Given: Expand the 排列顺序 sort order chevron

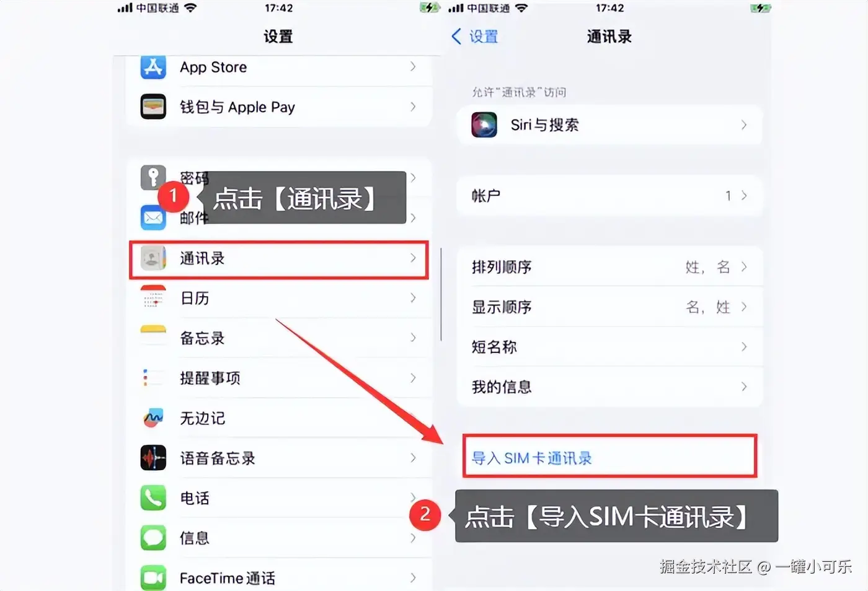Looking at the screenshot, I should pos(744,266).
